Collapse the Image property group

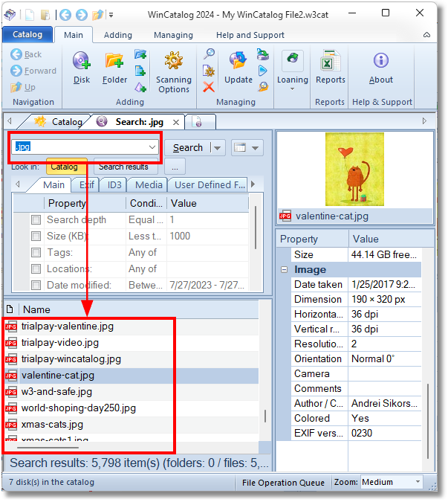[285, 270]
